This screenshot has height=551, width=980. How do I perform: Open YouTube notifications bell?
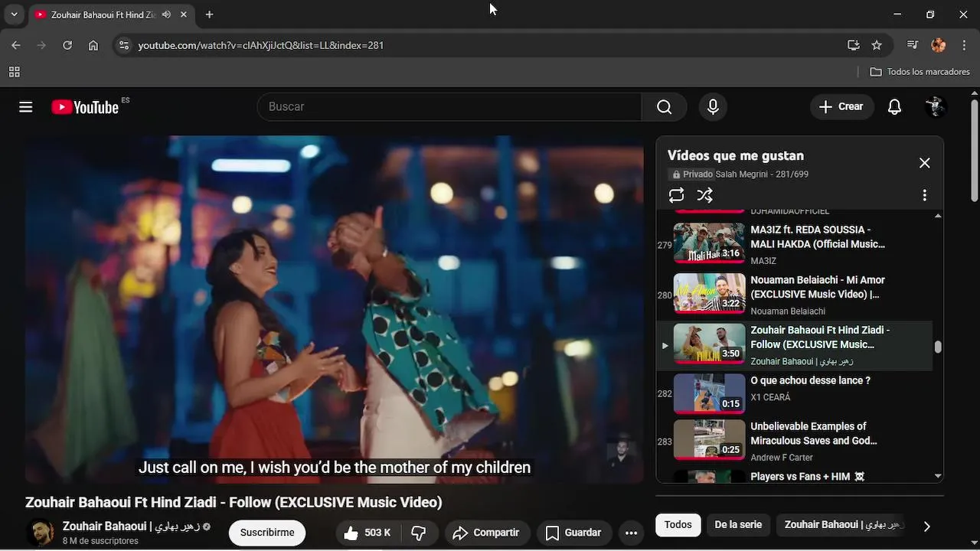[894, 107]
